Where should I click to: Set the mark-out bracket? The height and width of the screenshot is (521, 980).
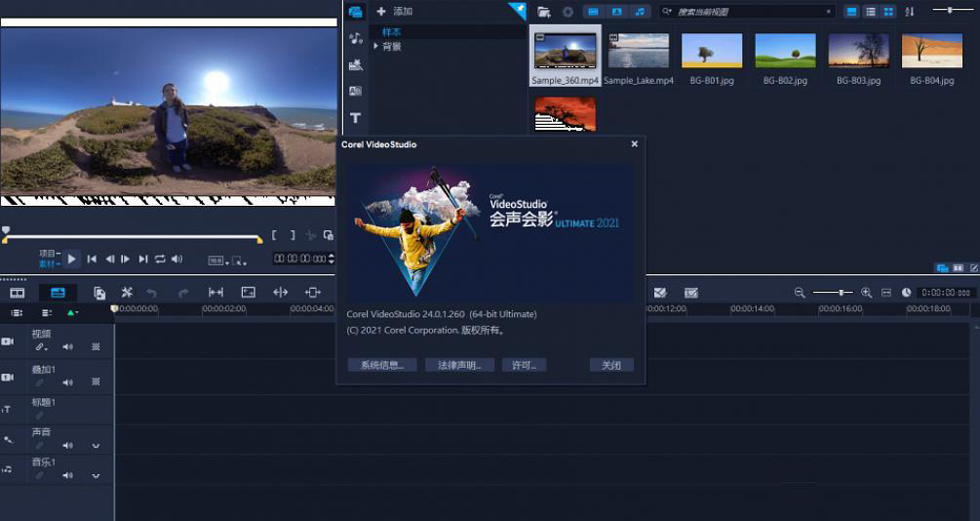(x=293, y=235)
